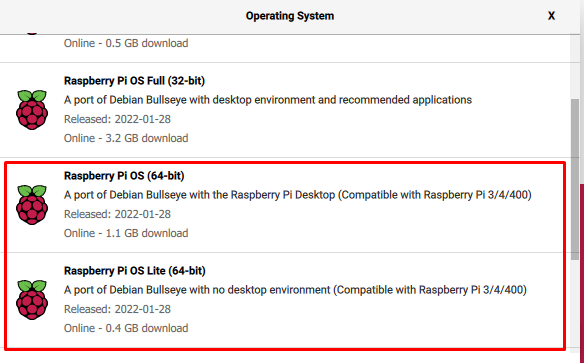Screen dimensions: 584x363
Task: Click the raspberry icon for Raspberry Pi OS (64-bit)
Action: pos(32,205)
